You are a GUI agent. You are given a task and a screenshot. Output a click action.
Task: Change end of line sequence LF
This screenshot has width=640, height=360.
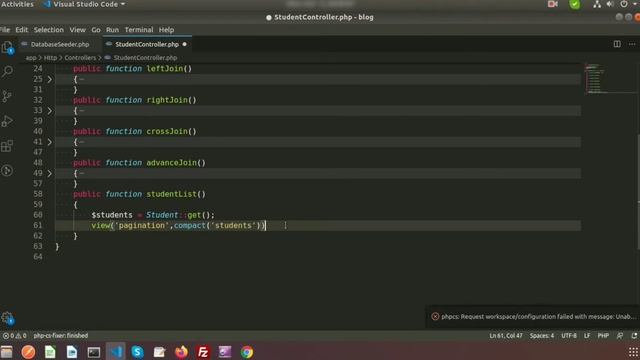tap(587, 336)
